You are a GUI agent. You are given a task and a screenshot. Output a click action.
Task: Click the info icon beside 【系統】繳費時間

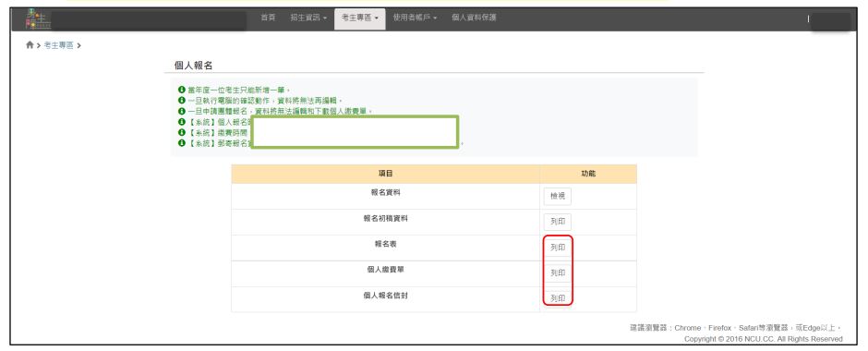point(181,132)
